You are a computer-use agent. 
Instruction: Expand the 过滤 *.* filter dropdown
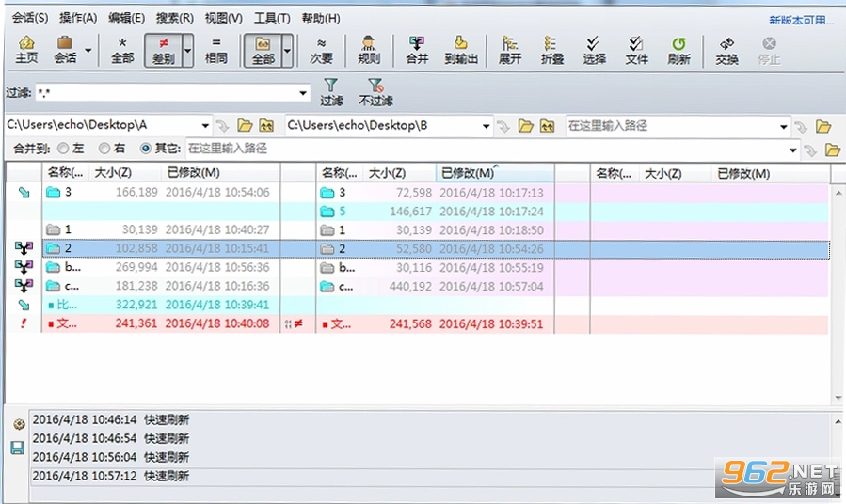tap(303, 93)
